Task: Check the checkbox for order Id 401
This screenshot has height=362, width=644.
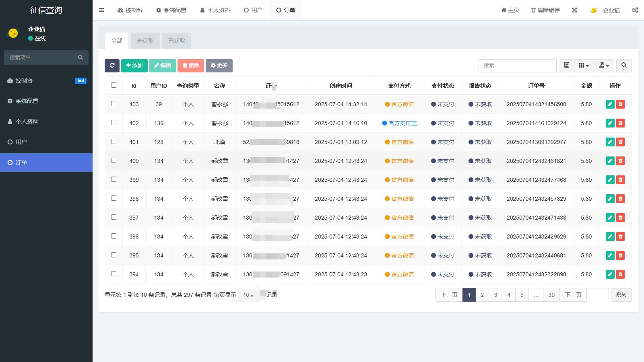Action: point(114,142)
